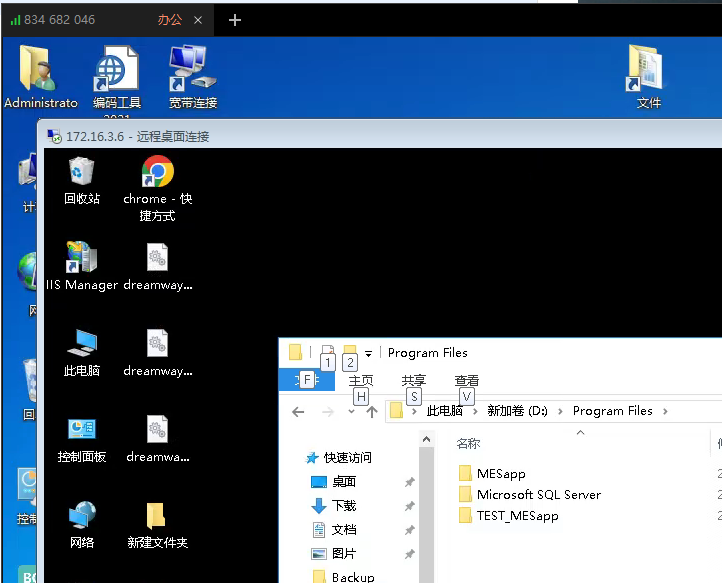Switch to the 查看 ribbon tab

466,380
